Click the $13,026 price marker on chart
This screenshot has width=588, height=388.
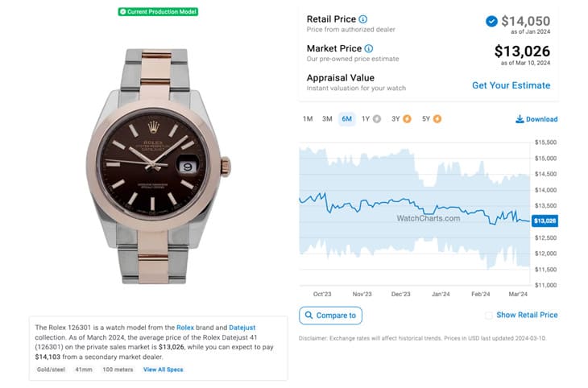[x=545, y=221]
